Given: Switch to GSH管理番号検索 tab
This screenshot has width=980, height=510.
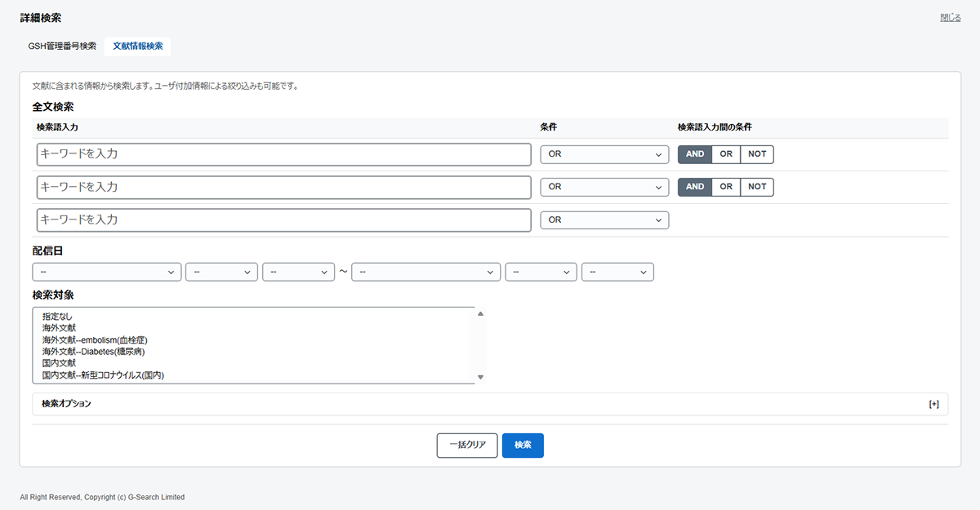Looking at the screenshot, I should (62, 46).
